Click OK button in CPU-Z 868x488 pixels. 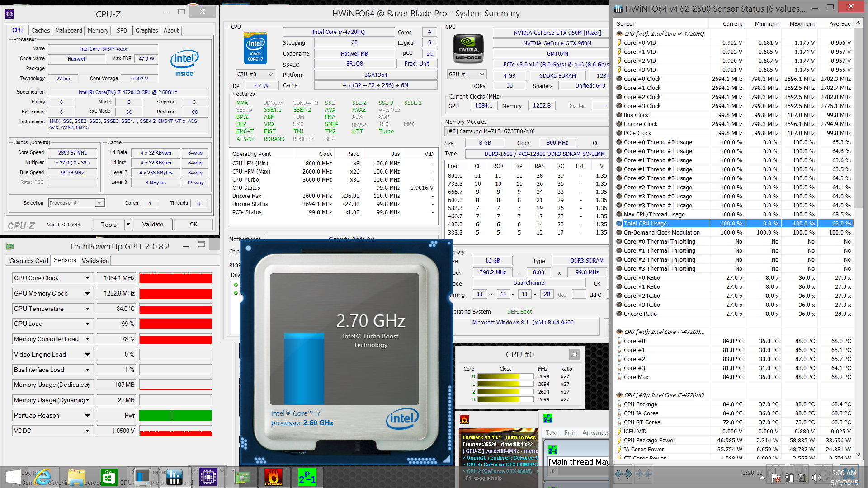(193, 225)
